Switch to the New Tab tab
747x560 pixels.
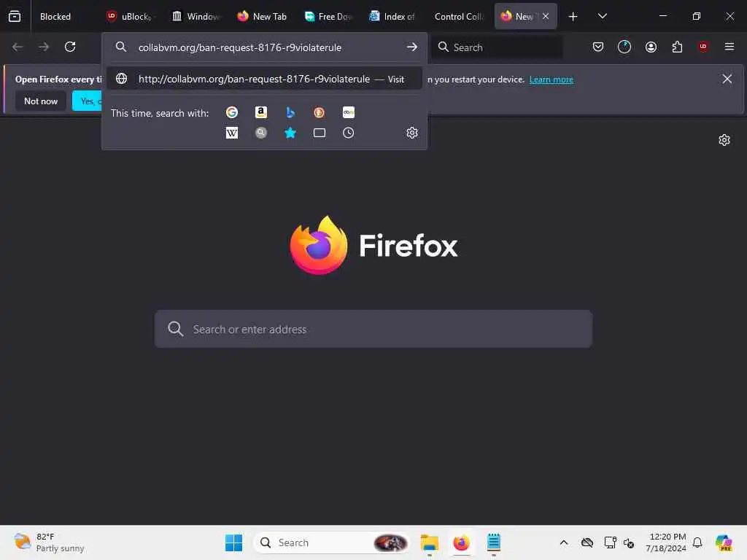tap(262, 17)
